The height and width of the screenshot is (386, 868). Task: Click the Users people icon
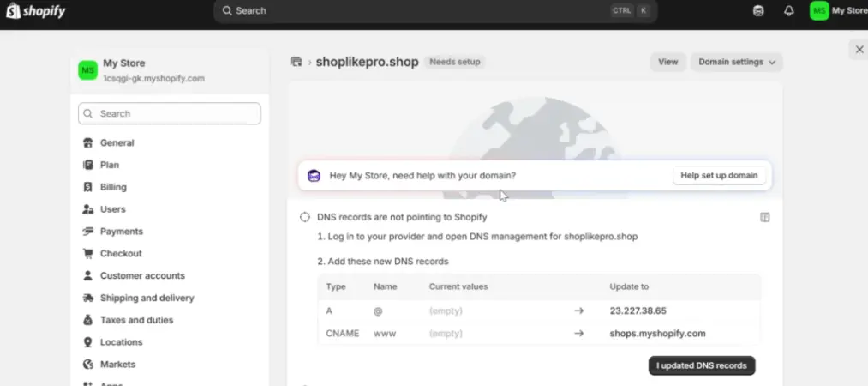tap(87, 209)
